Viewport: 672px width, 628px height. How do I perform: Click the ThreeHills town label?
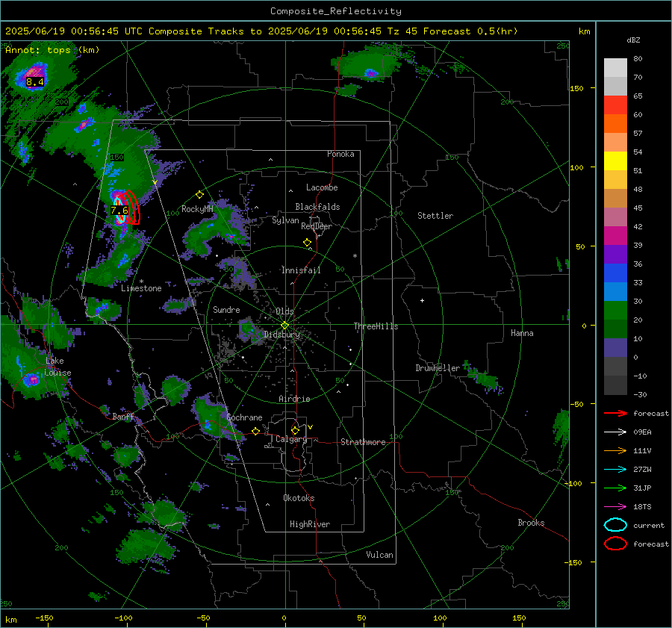pos(376,326)
